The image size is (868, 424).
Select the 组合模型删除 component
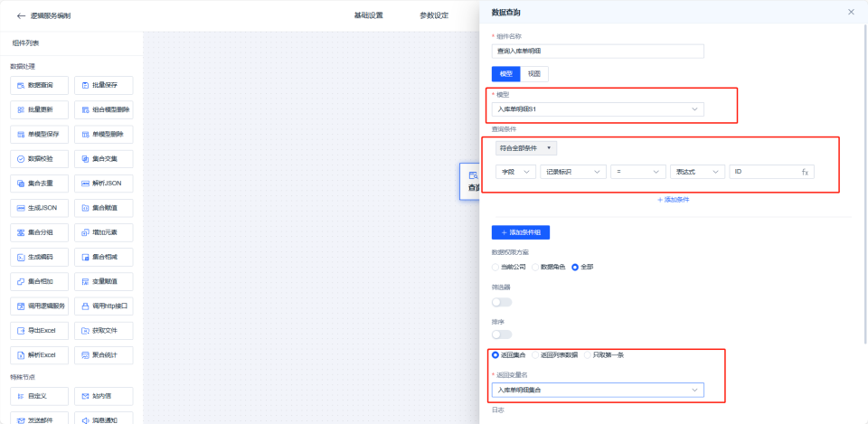click(103, 109)
